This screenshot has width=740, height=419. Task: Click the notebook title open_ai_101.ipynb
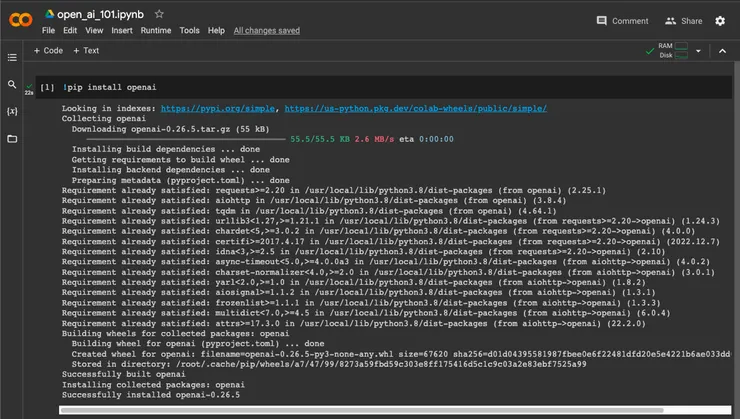(x=100, y=15)
